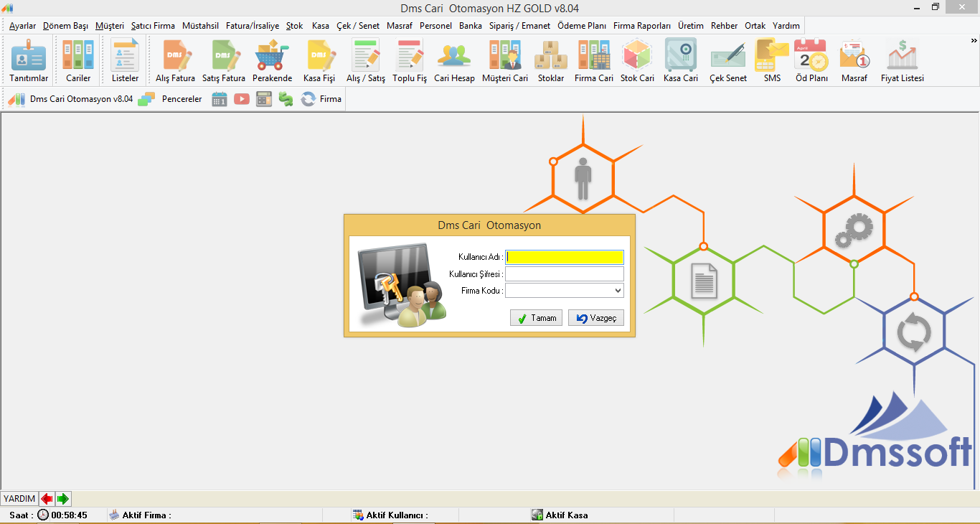This screenshot has height=524, width=980.
Task: Click the red video play icon
Action: [x=242, y=99]
